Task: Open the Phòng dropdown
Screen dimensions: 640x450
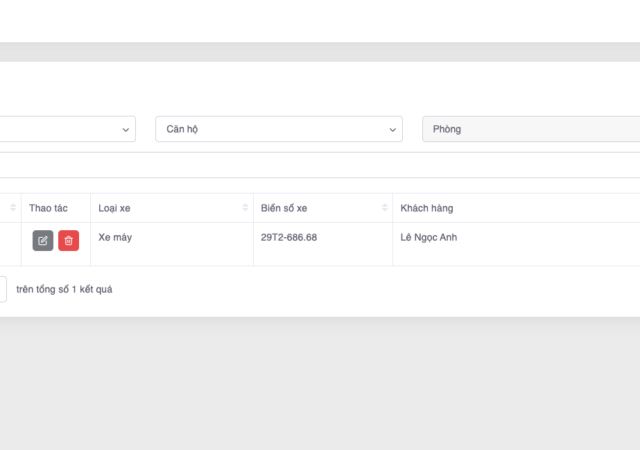Action: tap(530, 129)
